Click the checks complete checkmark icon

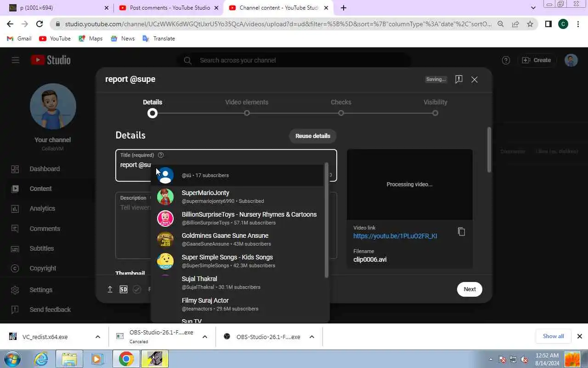point(137,289)
